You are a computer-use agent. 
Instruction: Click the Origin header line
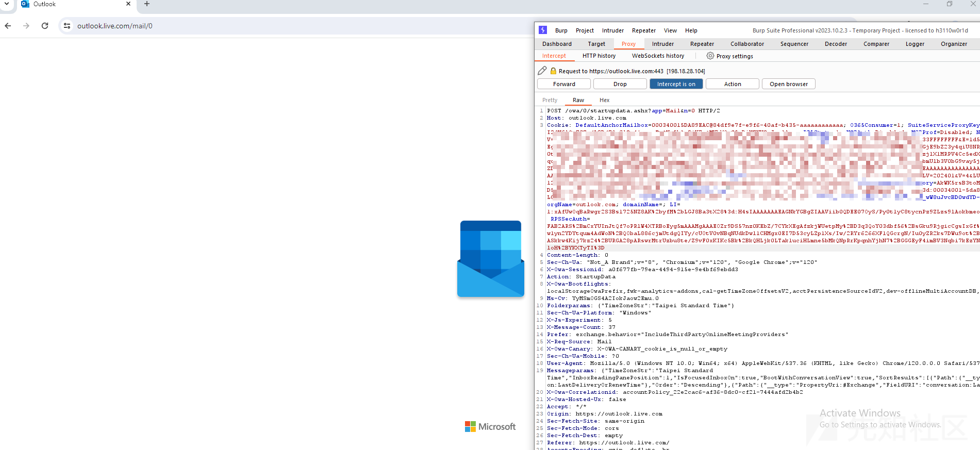(605, 414)
